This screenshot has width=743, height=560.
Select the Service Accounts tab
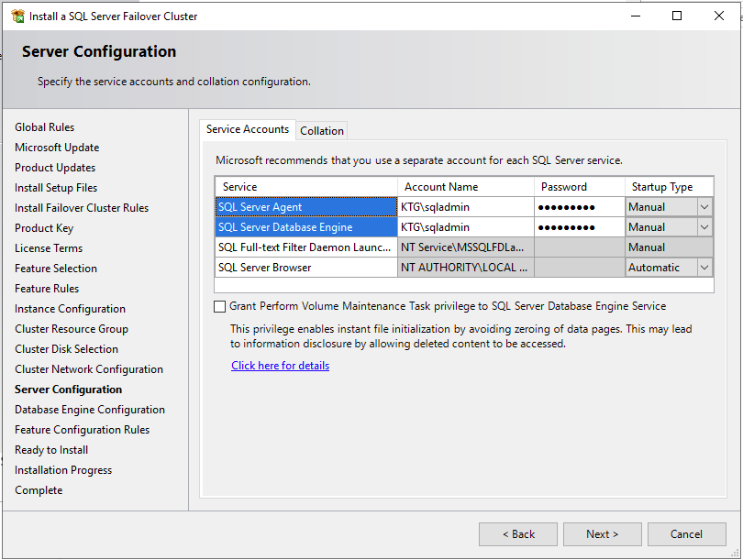click(x=248, y=129)
